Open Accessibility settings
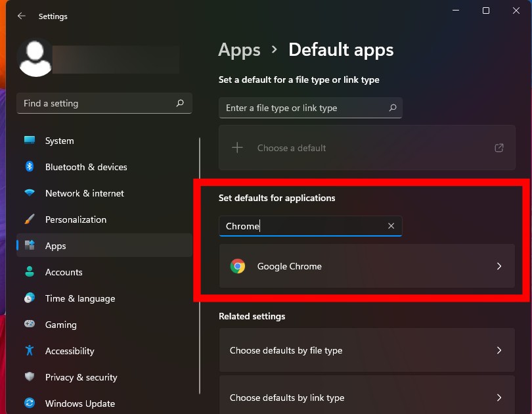 (104, 350)
